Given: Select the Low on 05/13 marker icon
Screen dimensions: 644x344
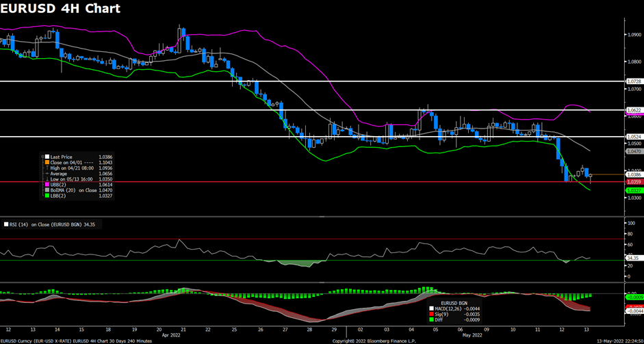Looking at the screenshot, I should 47,179.
